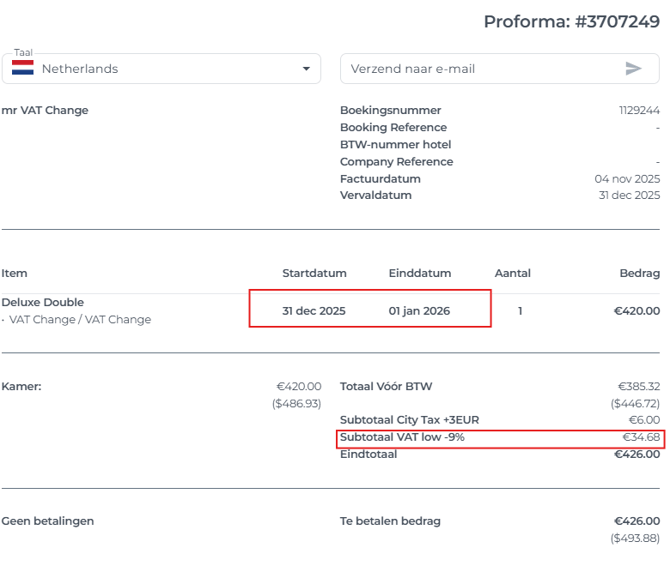670x584 pixels.
Task: Click the Einddatum column header
Action: pyautogui.click(x=419, y=273)
